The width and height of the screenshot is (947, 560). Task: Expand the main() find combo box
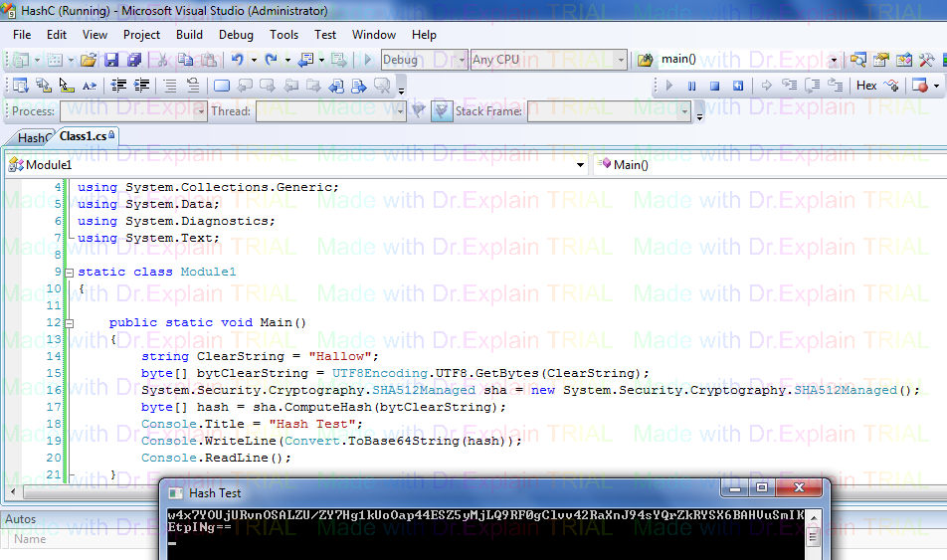pyautogui.click(x=834, y=60)
